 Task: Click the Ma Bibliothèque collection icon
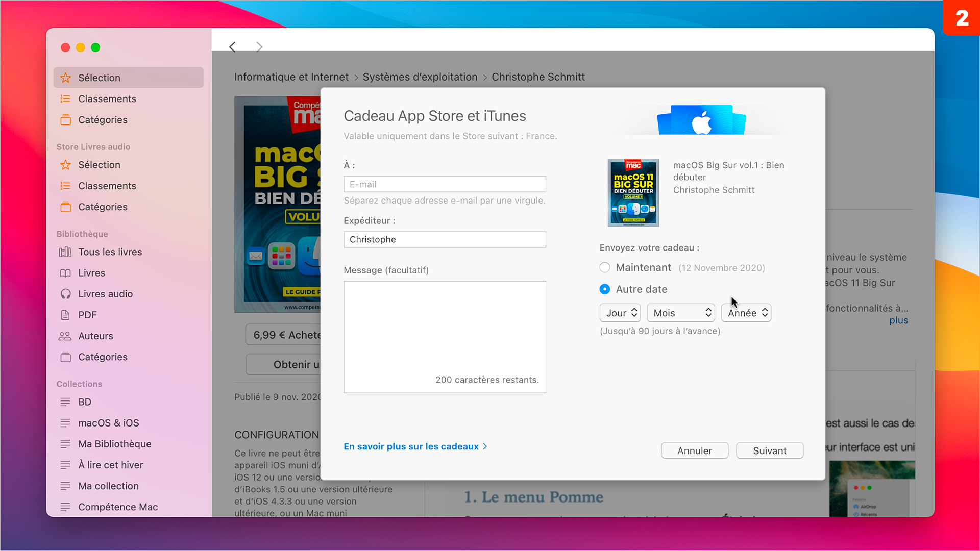pos(65,444)
